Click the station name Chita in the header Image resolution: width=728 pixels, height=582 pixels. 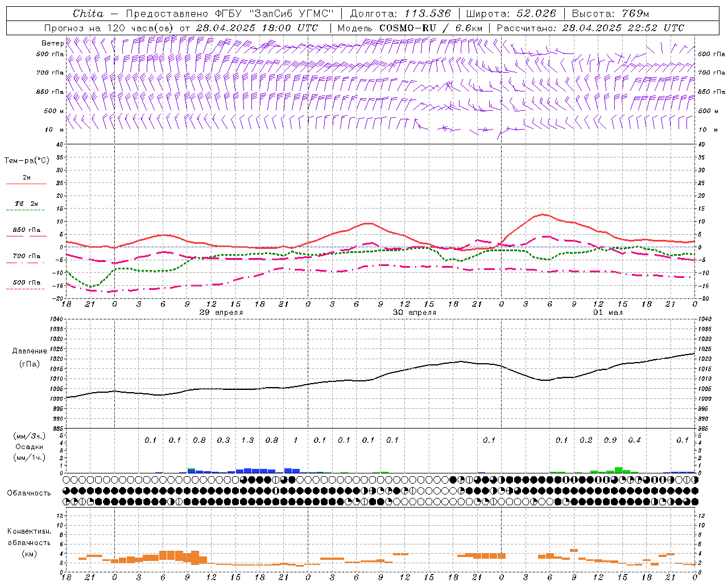[x=88, y=14]
